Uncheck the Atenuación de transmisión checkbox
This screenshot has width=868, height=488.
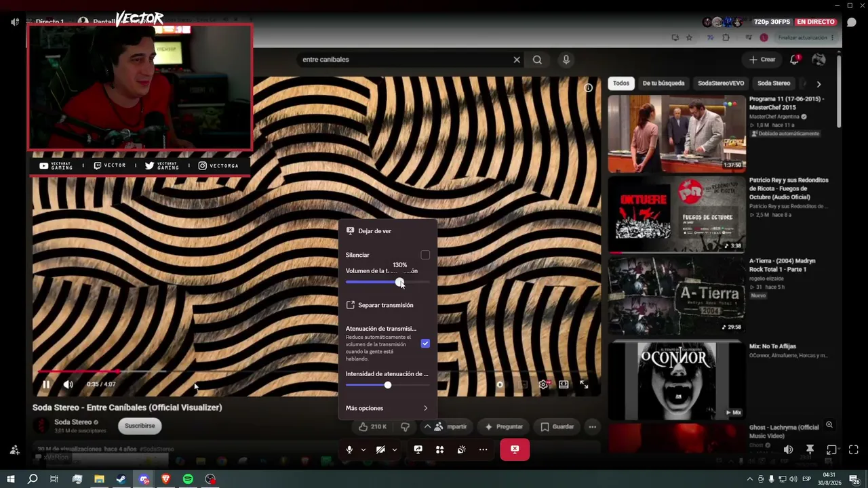[425, 344]
